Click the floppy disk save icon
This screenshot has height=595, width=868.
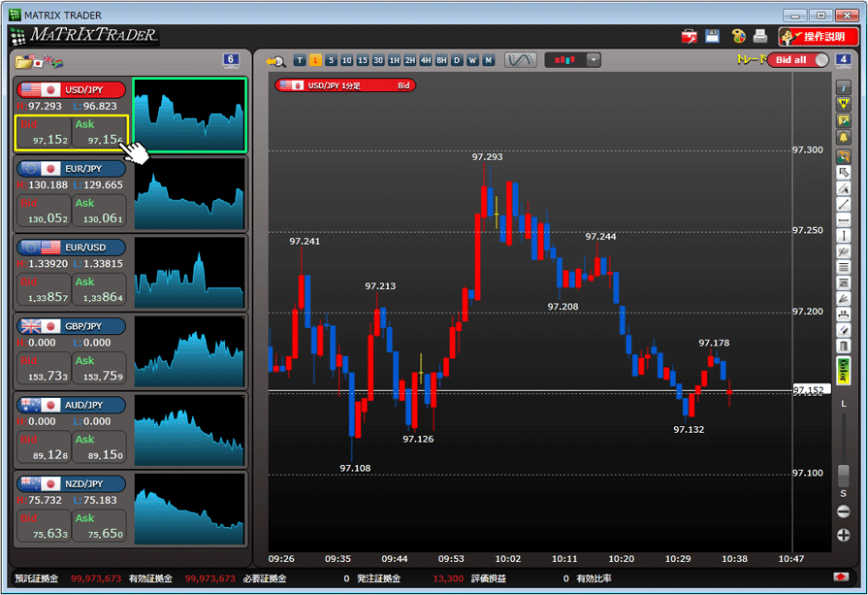coord(713,36)
